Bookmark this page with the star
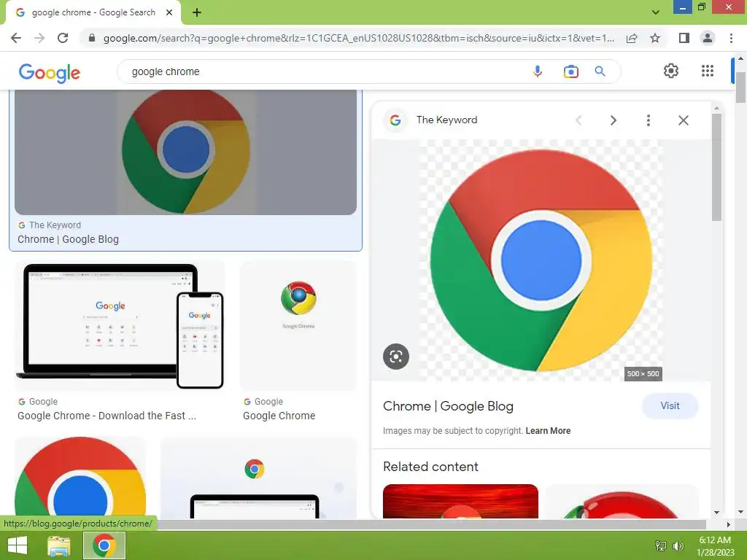The image size is (747, 560). (x=655, y=38)
